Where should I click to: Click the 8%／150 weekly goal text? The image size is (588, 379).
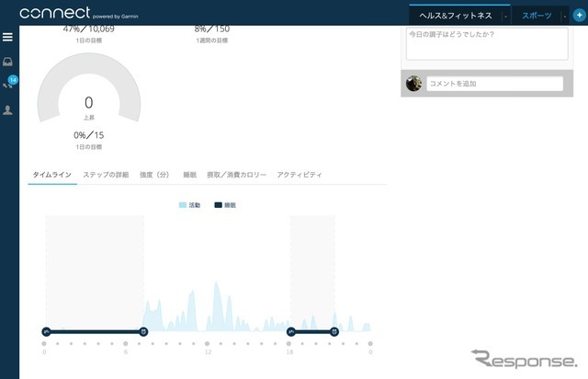(212, 29)
